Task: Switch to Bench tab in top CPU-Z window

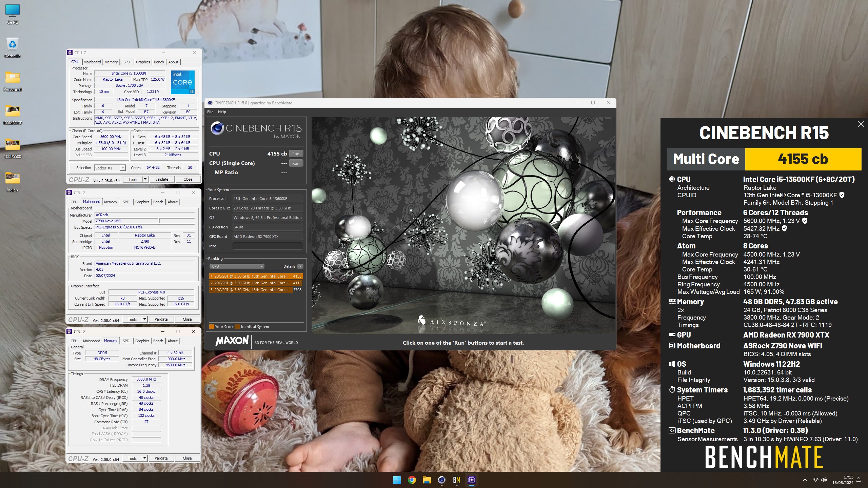Action: click(159, 62)
